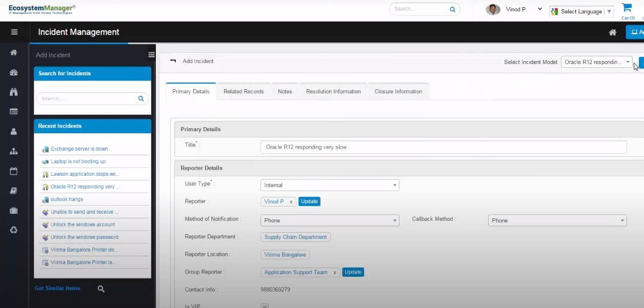Click the calendar icon in sidebar

[x=14, y=171]
